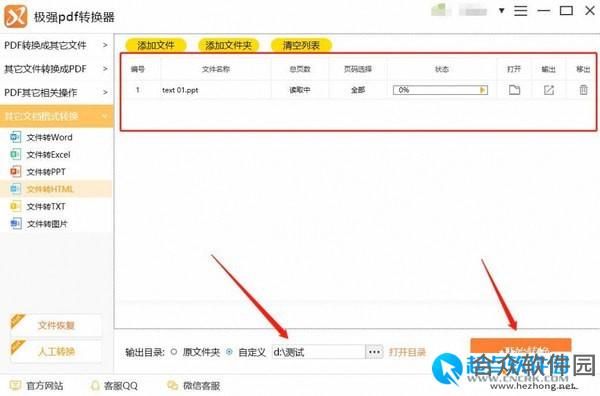This screenshot has height=396, width=600.
Task: Click the Word document icon
Action: (x=16, y=137)
